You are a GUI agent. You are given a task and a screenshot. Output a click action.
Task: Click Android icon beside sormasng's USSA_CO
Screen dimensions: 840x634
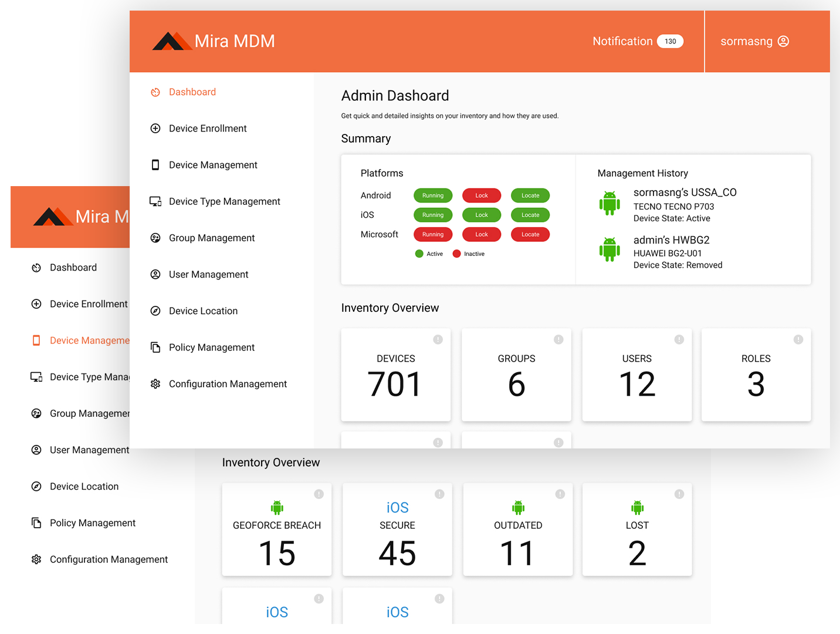(x=609, y=203)
